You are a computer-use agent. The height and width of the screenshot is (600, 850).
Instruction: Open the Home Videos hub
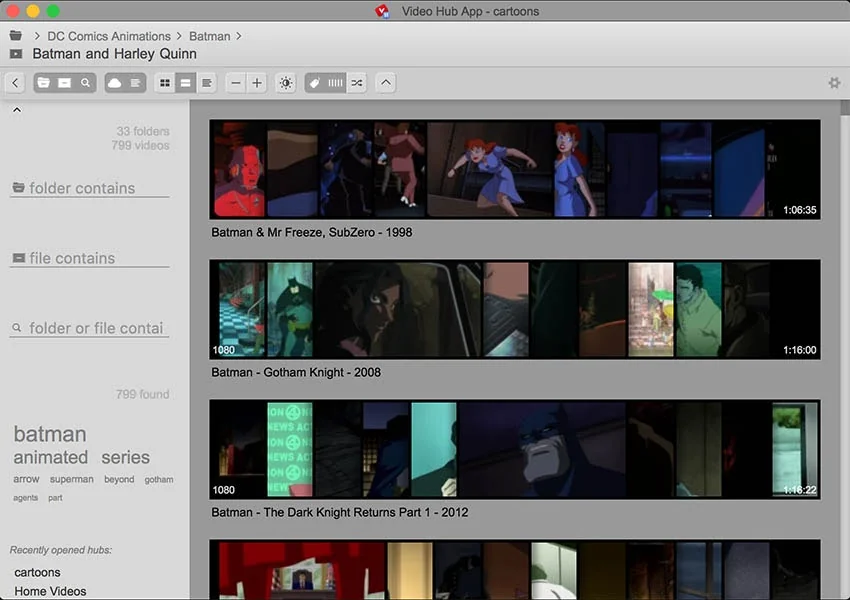52,590
